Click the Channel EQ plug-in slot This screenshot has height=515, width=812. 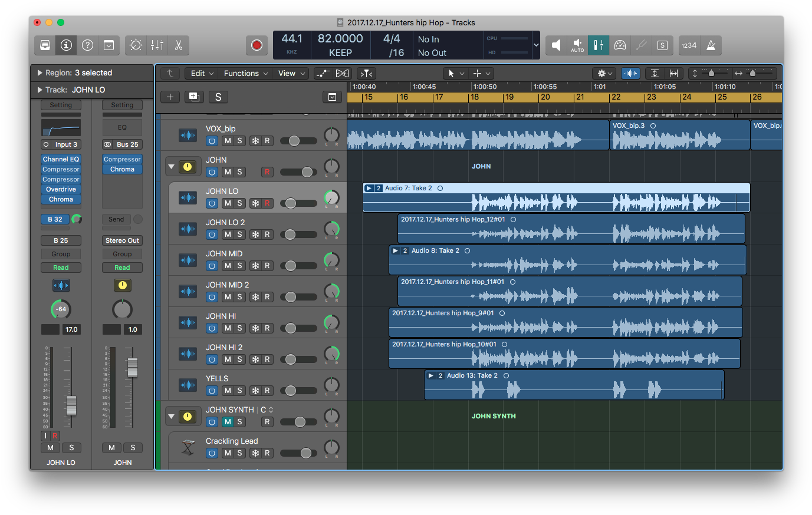click(61, 159)
